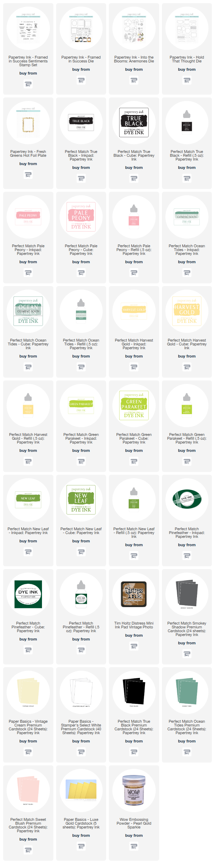Click store icon under Fresh Greens Hot Foil Plate

28,175
